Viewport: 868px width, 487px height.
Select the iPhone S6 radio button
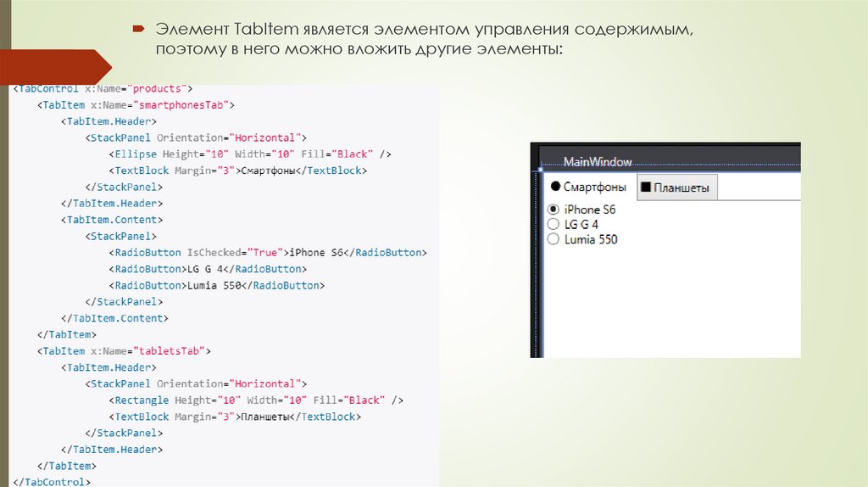point(553,210)
